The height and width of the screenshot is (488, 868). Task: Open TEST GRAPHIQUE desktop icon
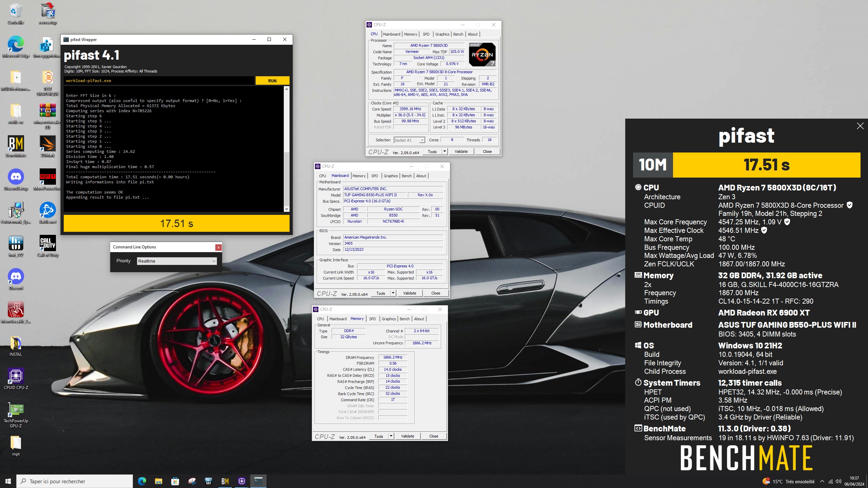tap(47, 82)
